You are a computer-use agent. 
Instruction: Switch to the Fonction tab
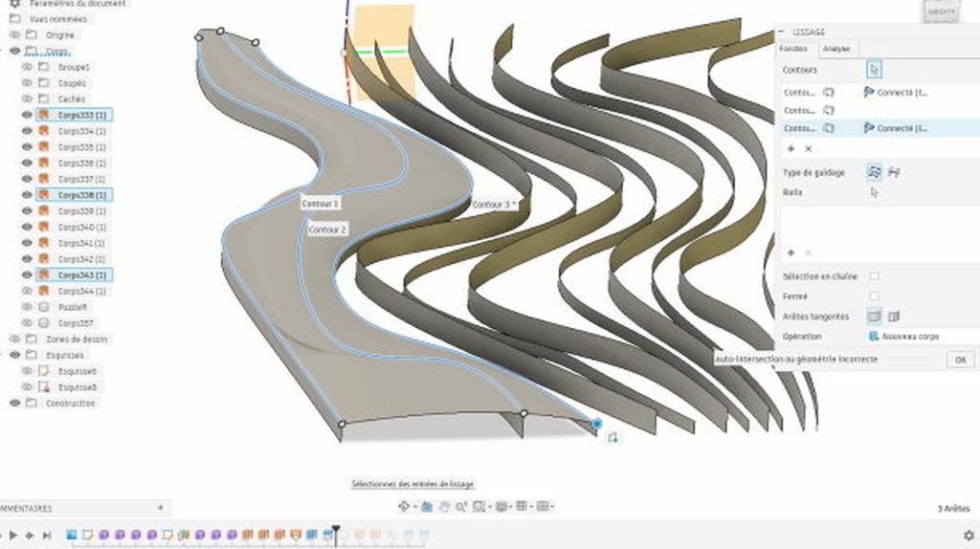[x=793, y=49]
